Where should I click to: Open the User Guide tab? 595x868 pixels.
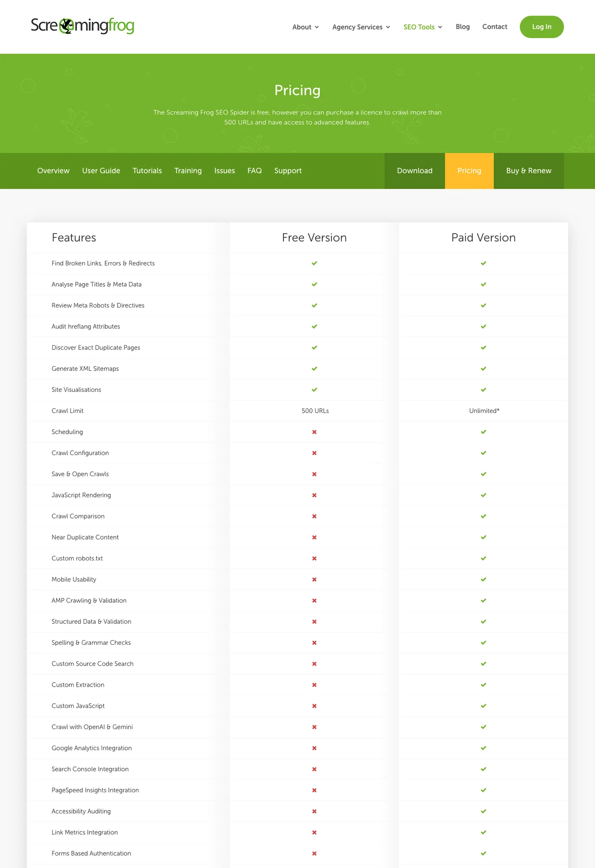101,171
